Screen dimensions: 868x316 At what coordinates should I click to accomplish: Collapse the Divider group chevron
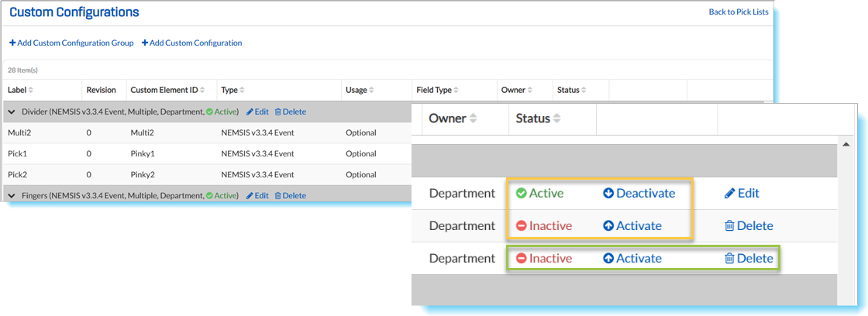pos(11,112)
